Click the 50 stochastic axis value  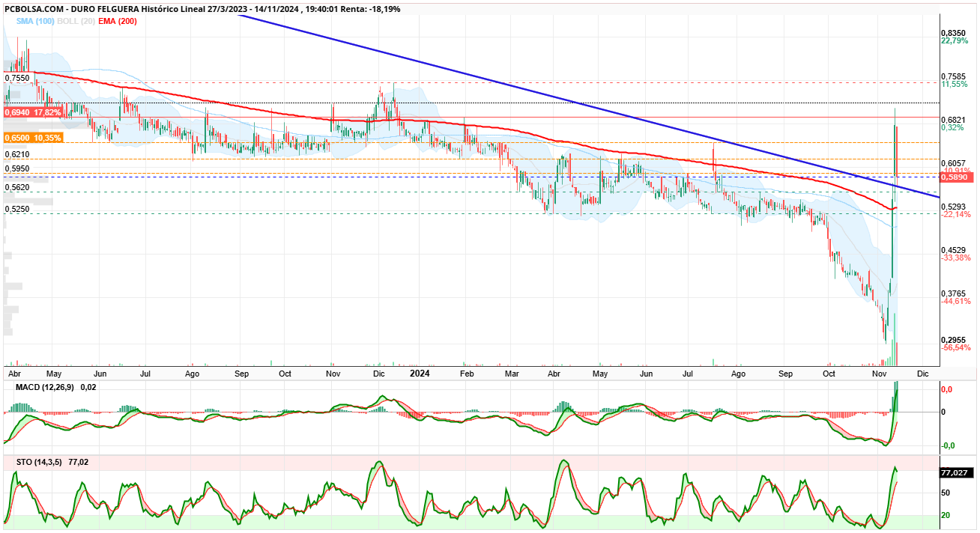[x=946, y=493]
